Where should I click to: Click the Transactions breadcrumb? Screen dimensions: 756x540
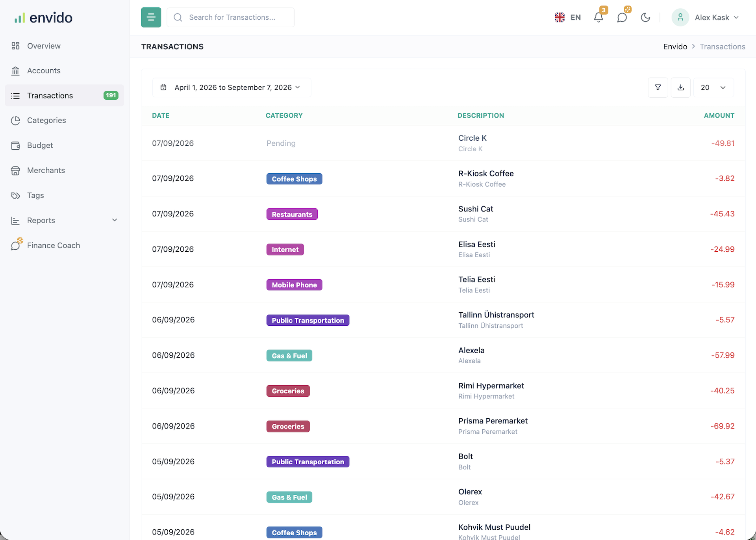click(722, 46)
